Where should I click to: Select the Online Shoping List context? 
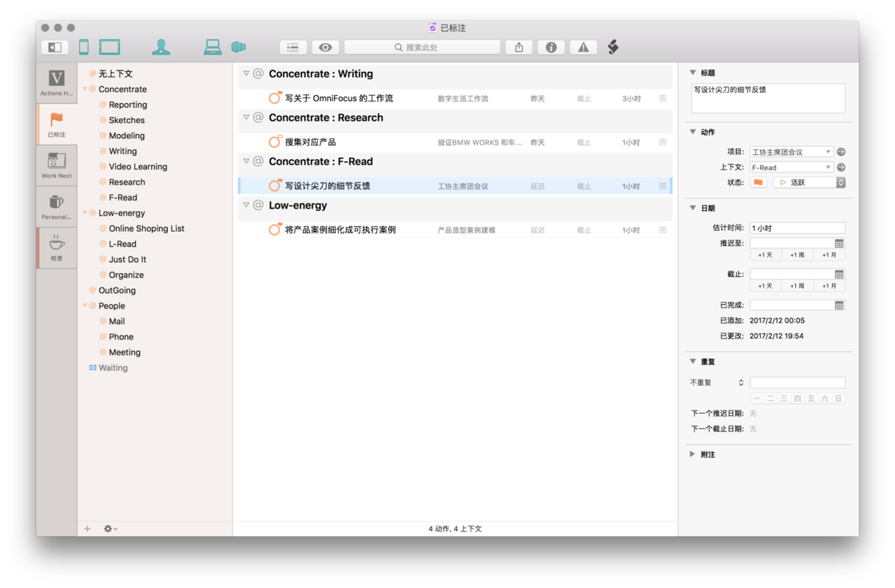147,228
